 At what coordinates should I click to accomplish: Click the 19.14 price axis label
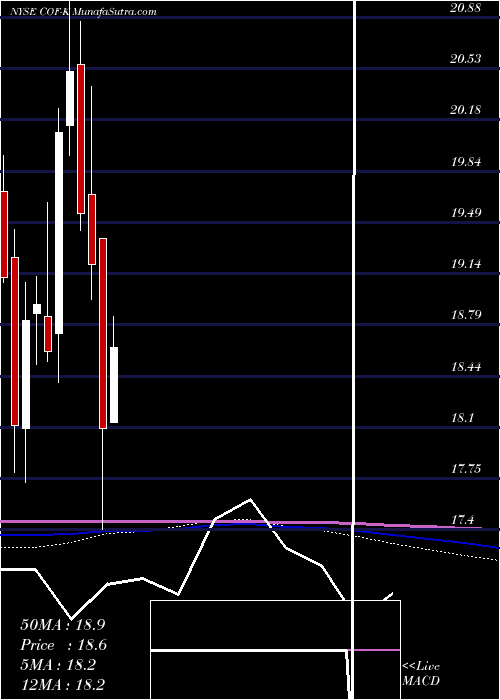pyautogui.click(x=466, y=264)
